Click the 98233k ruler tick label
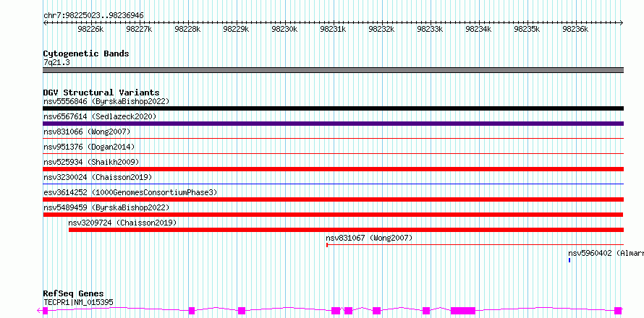 click(x=430, y=29)
